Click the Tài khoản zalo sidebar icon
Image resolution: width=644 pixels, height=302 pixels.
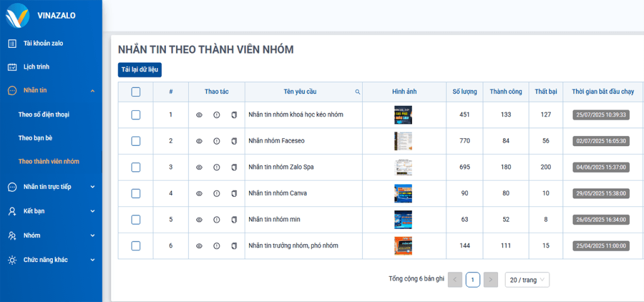(12, 43)
